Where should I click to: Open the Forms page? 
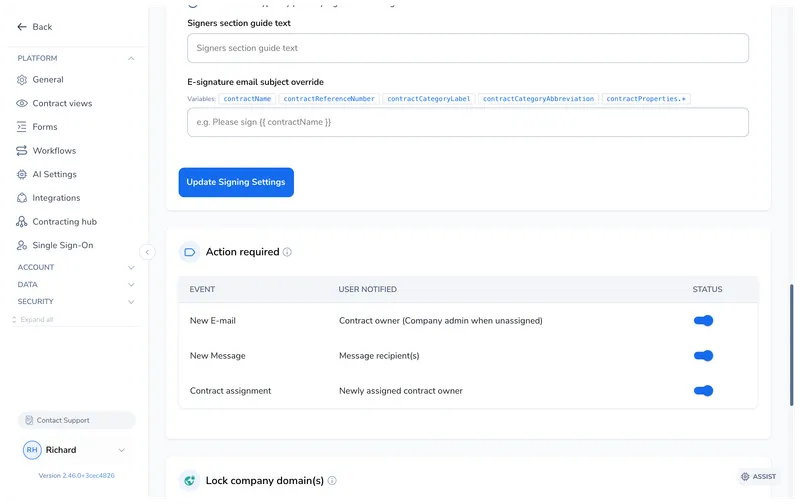[45, 127]
